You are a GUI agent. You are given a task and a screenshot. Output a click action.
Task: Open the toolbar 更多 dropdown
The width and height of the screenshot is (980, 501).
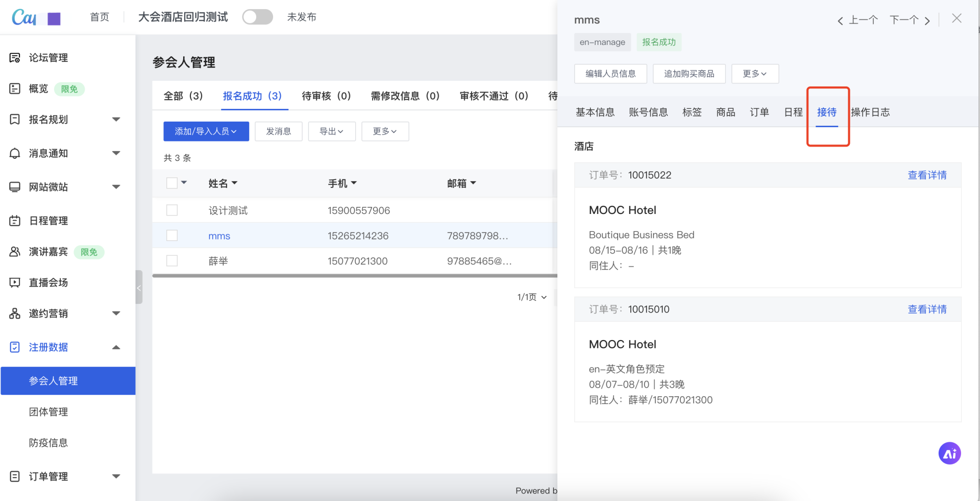pos(385,131)
